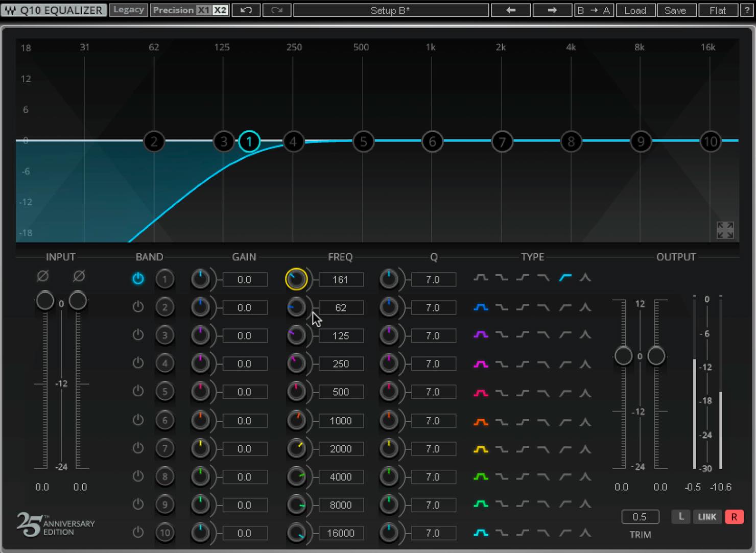Select Precision X2 mode

220,10
